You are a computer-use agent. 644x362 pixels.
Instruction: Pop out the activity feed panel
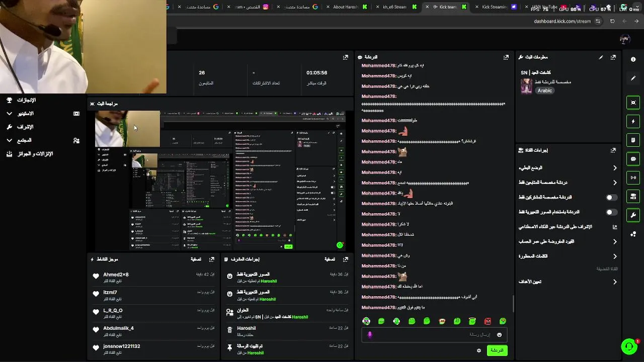[x=212, y=259]
